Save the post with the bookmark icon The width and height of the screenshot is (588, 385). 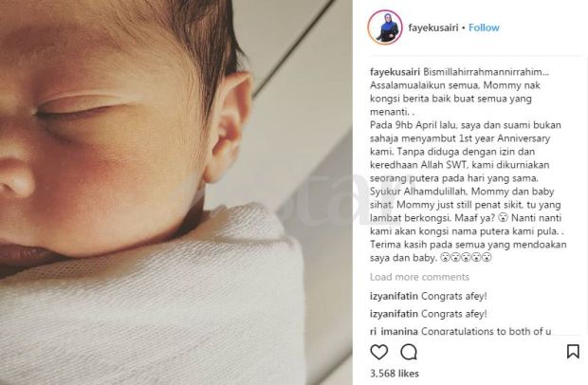click(573, 352)
